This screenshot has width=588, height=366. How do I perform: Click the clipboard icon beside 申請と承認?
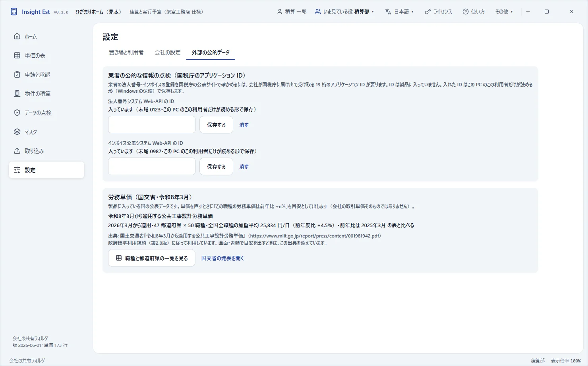click(17, 74)
